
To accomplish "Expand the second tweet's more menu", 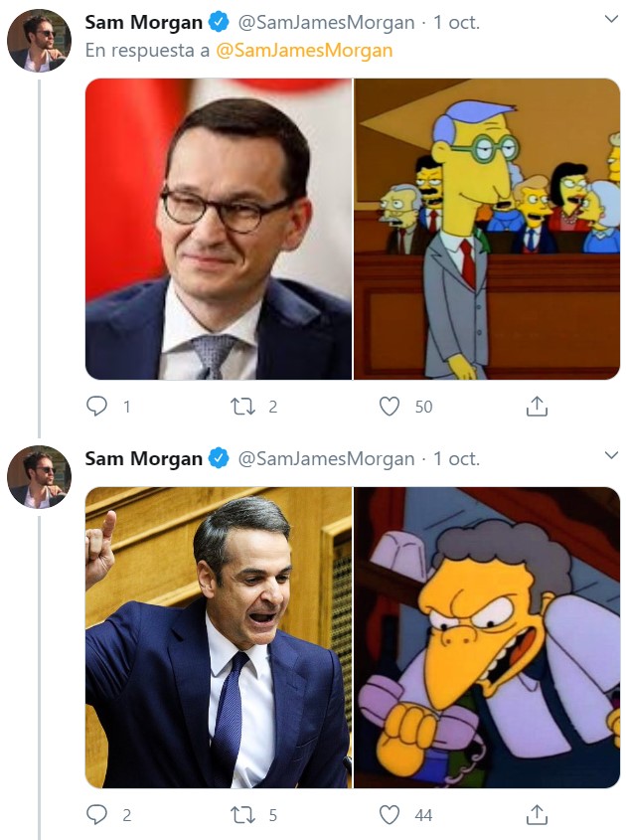I will (611, 456).
